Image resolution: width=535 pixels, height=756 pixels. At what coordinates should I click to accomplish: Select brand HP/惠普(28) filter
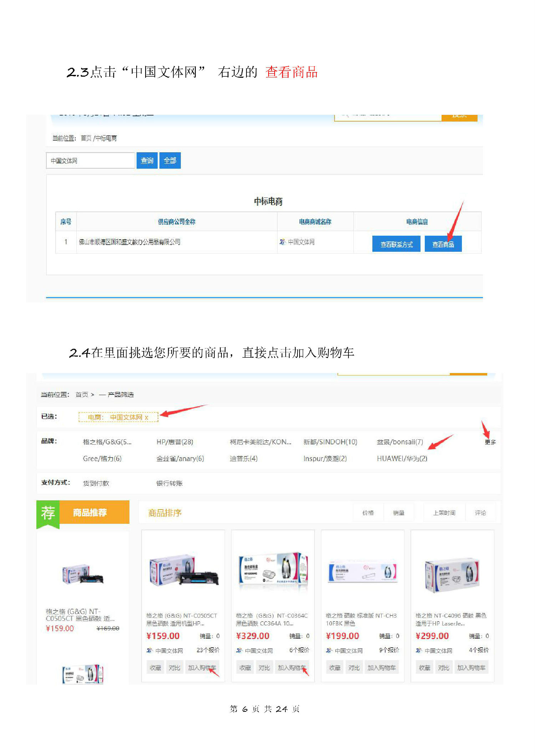tap(175, 442)
